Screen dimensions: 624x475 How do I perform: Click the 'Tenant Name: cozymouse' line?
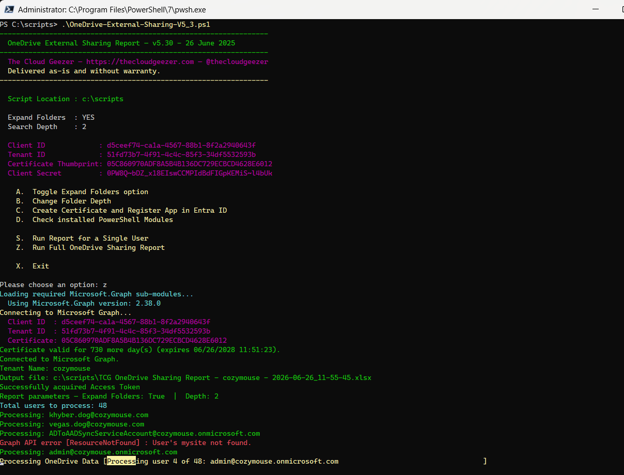45,368
